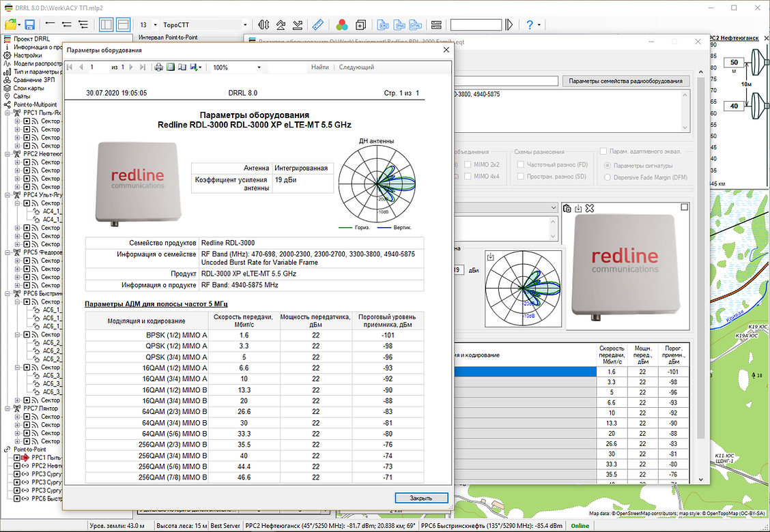Click the vertical flip arrows toolbar icon
Image resolution: width=770 pixels, height=532 pixels.
coord(263,25)
